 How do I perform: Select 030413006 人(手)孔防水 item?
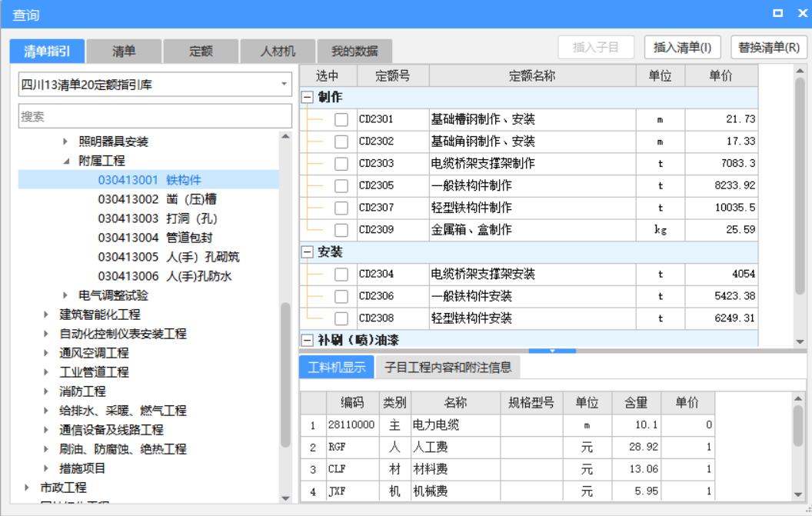165,276
